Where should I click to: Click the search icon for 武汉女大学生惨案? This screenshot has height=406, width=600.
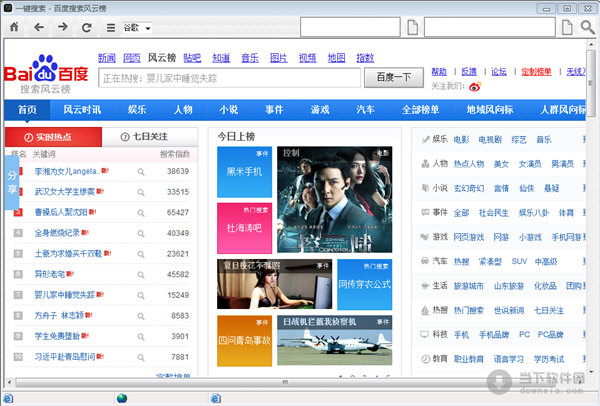point(141,192)
